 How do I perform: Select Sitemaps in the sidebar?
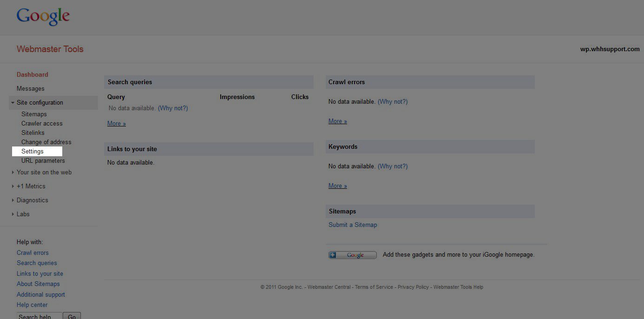tap(34, 114)
